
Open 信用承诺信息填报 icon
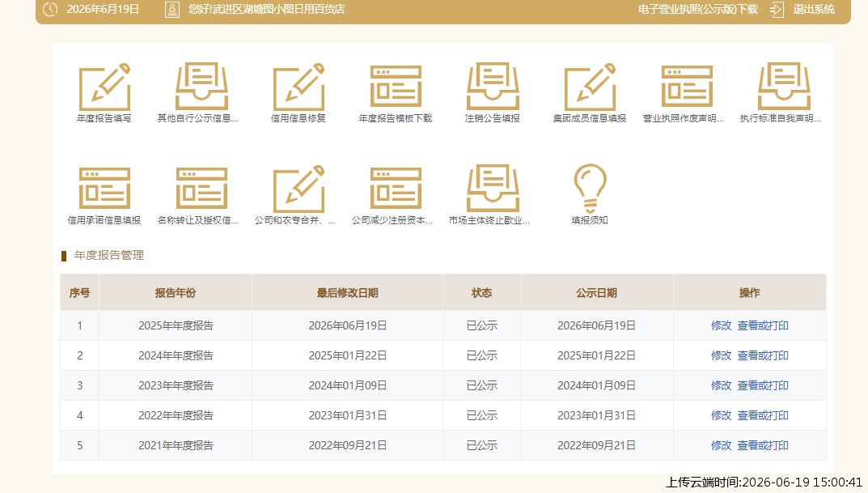point(104,189)
